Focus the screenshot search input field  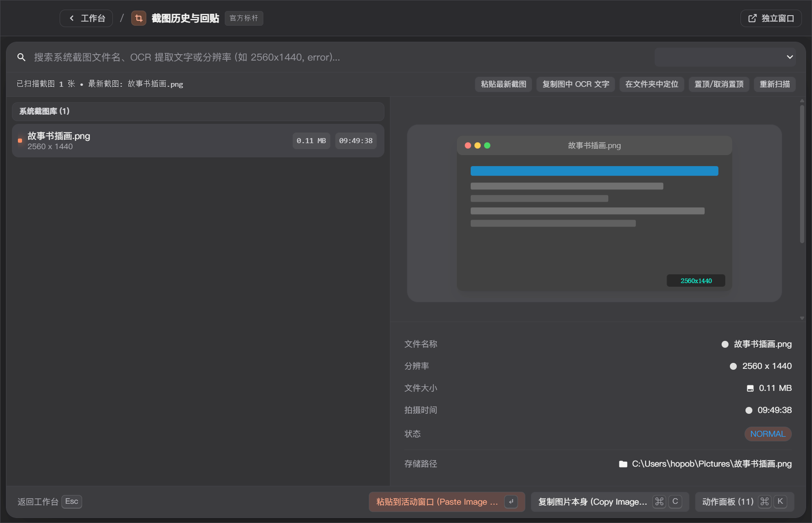point(339,57)
